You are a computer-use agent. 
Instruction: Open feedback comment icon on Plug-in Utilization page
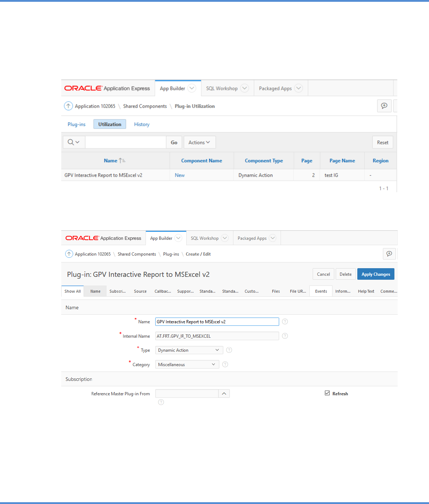tap(384, 106)
